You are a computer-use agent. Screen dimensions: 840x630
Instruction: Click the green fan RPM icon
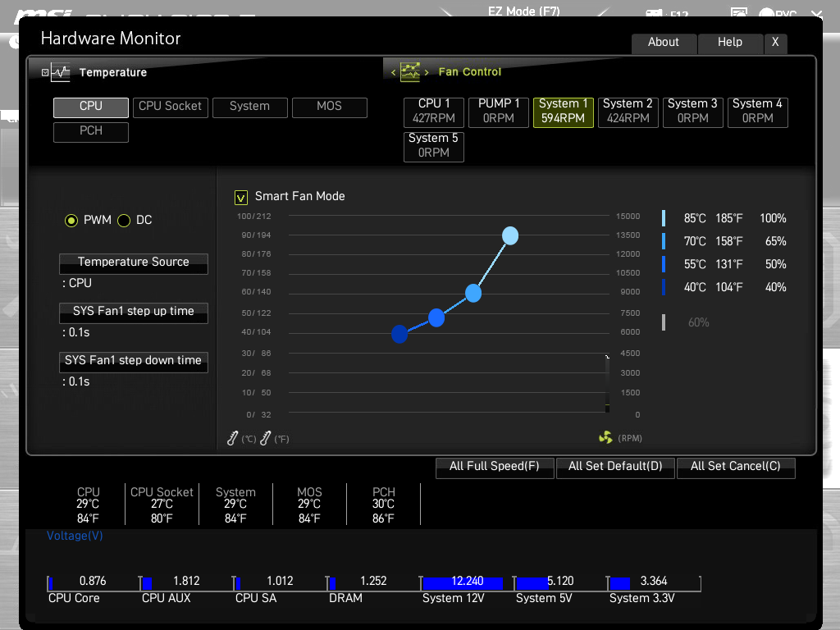click(x=605, y=438)
